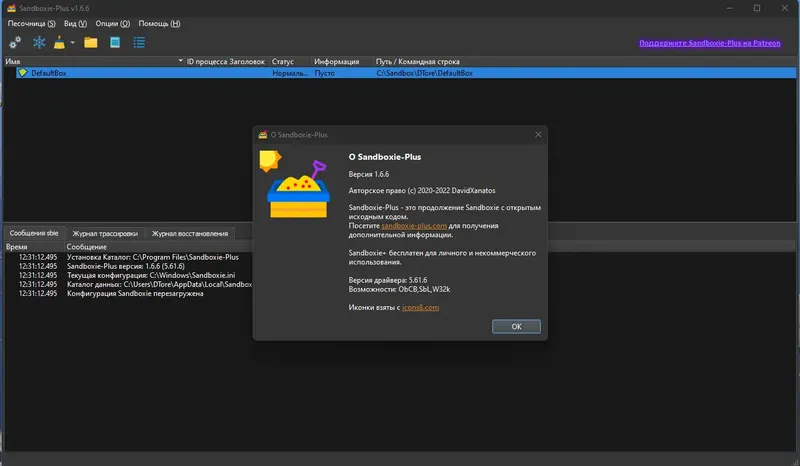
Task: Open the icons8.com link
Action: point(420,307)
